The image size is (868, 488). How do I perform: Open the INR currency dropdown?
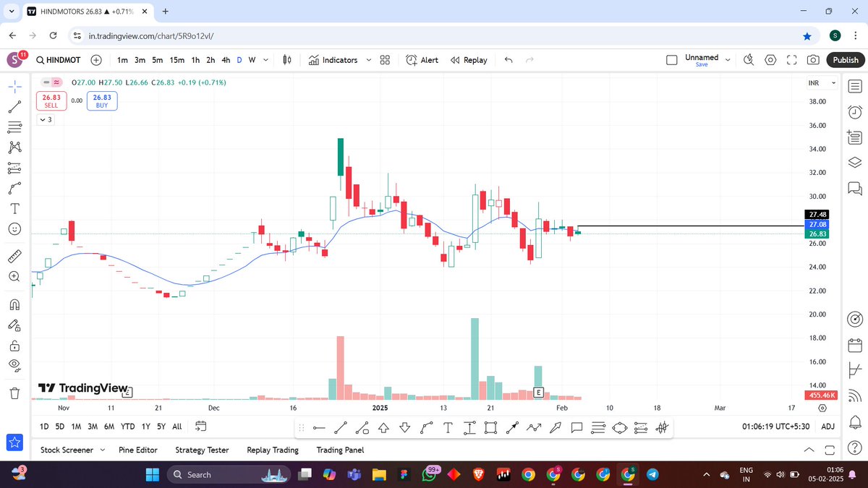822,83
